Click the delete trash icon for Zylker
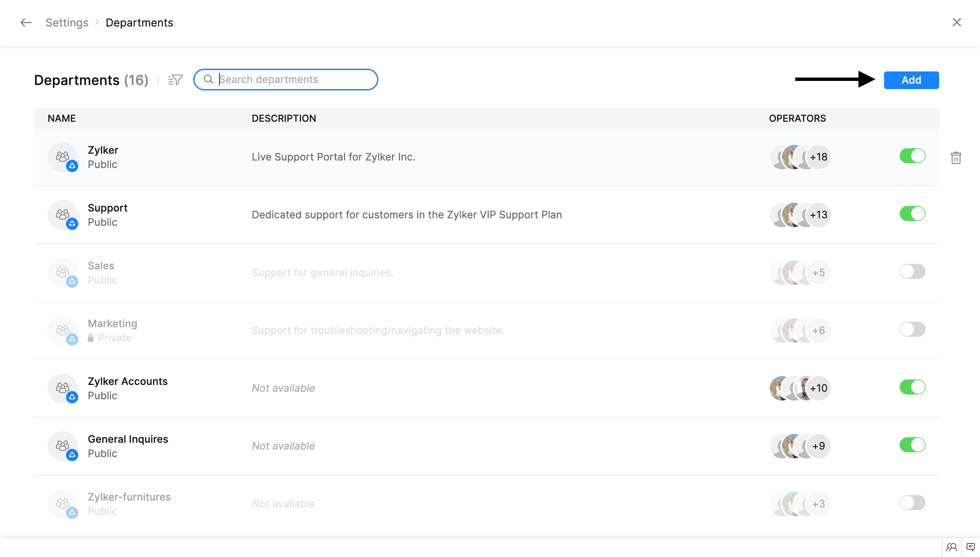The height and width of the screenshot is (557, 980). (956, 158)
